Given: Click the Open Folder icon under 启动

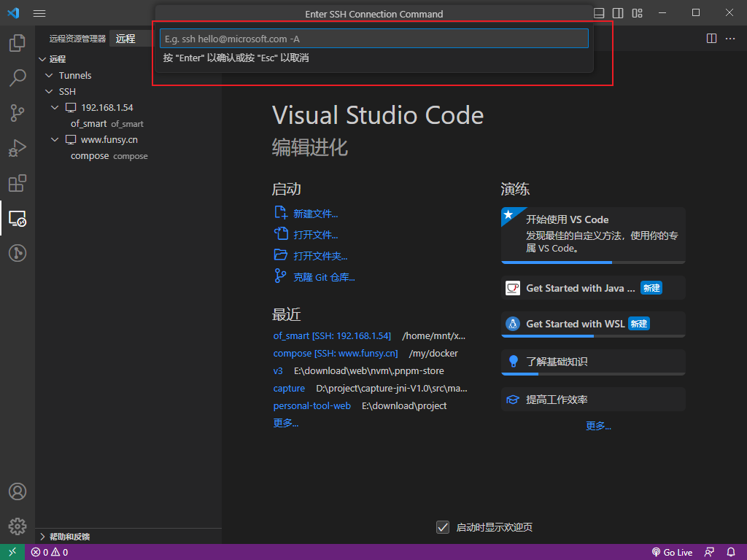Looking at the screenshot, I should pyautogui.click(x=281, y=254).
